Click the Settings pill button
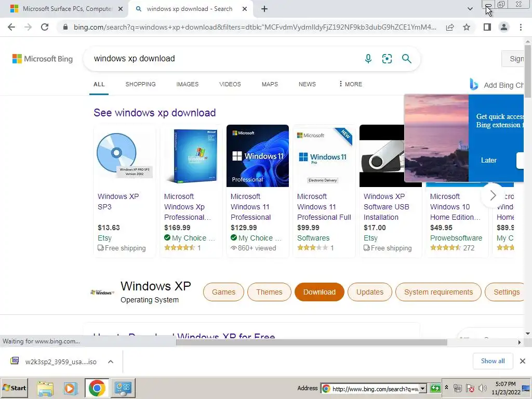 pos(505,292)
